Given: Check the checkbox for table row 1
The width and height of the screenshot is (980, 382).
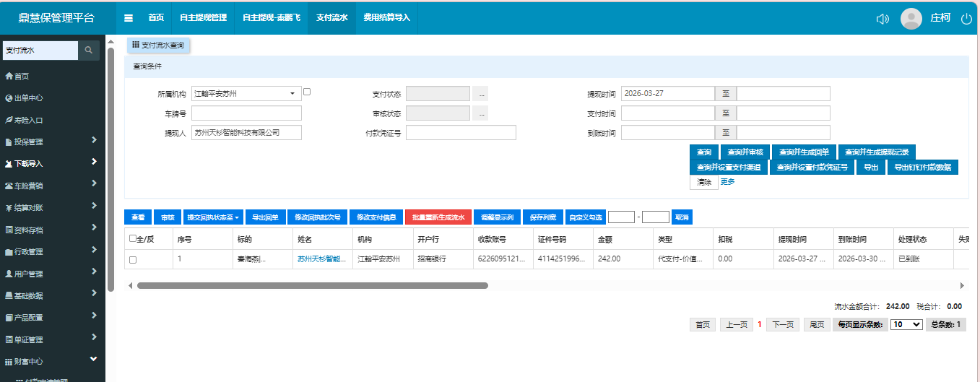Looking at the screenshot, I should pos(132,259).
